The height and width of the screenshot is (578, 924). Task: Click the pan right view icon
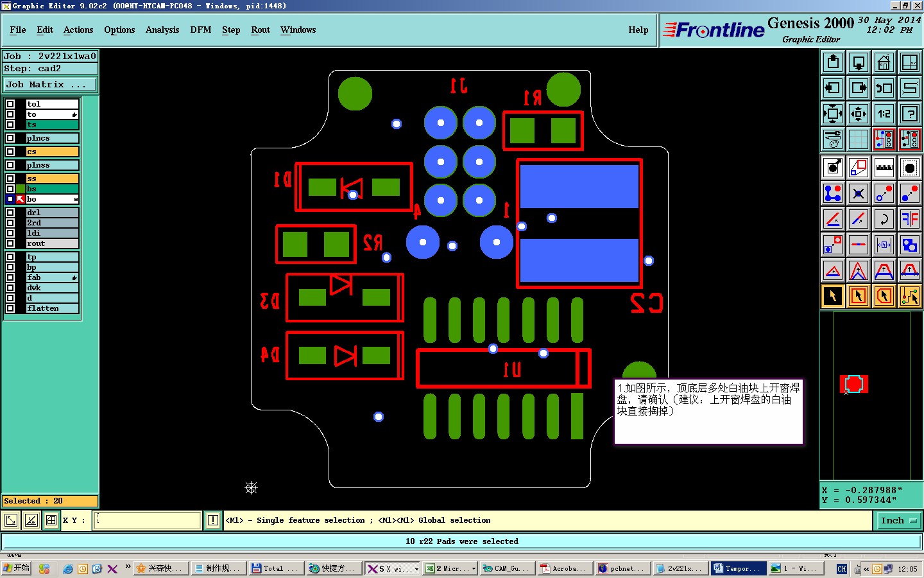(x=859, y=88)
